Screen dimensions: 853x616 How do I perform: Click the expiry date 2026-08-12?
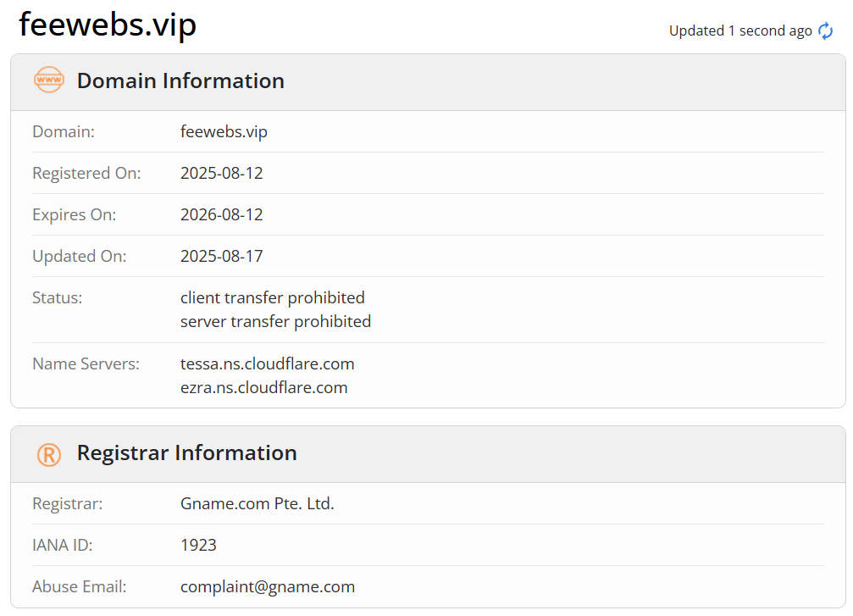click(221, 214)
